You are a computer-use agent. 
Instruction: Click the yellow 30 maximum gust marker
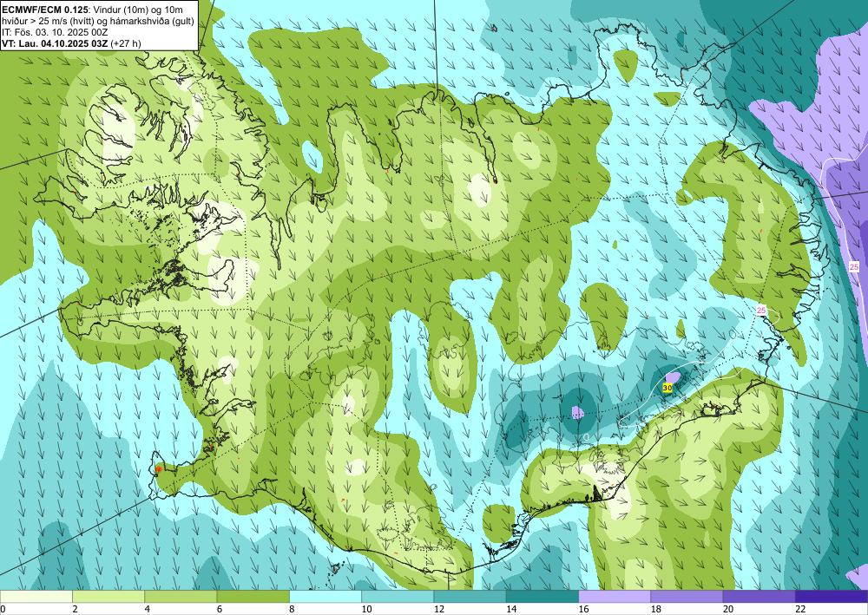(x=667, y=389)
